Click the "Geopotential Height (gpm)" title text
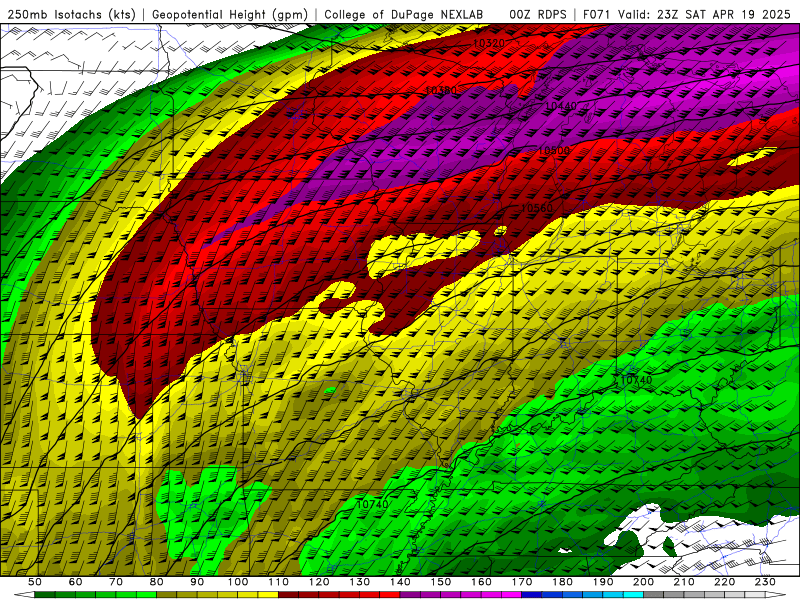 tap(230, 14)
